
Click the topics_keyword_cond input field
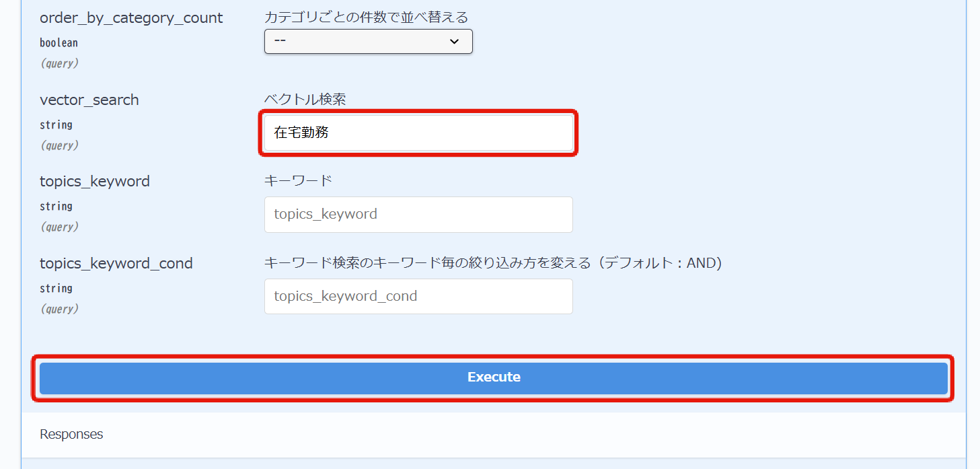[x=418, y=296]
